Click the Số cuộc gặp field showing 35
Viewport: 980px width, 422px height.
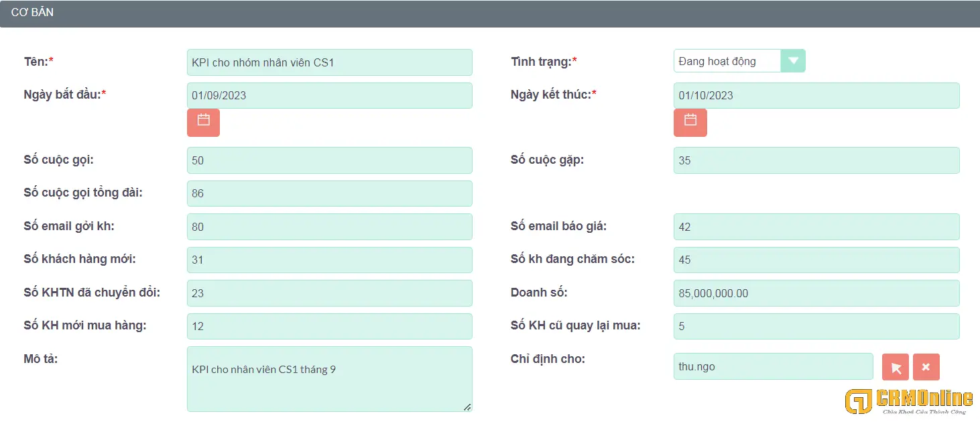tap(816, 160)
